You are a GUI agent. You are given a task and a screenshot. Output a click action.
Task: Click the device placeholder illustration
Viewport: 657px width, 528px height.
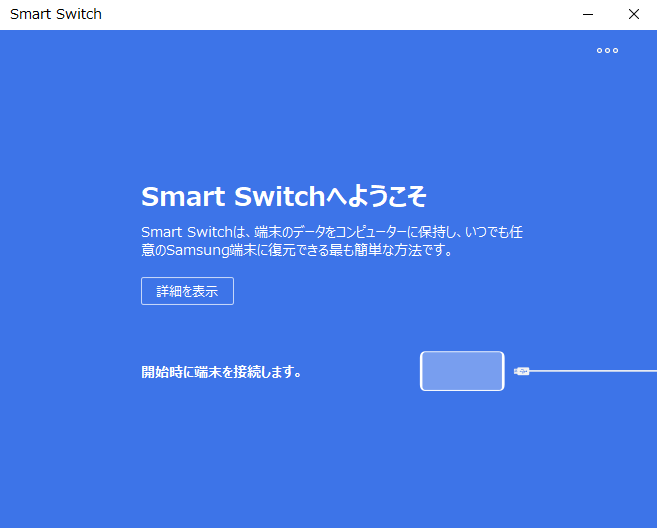[x=462, y=371]
